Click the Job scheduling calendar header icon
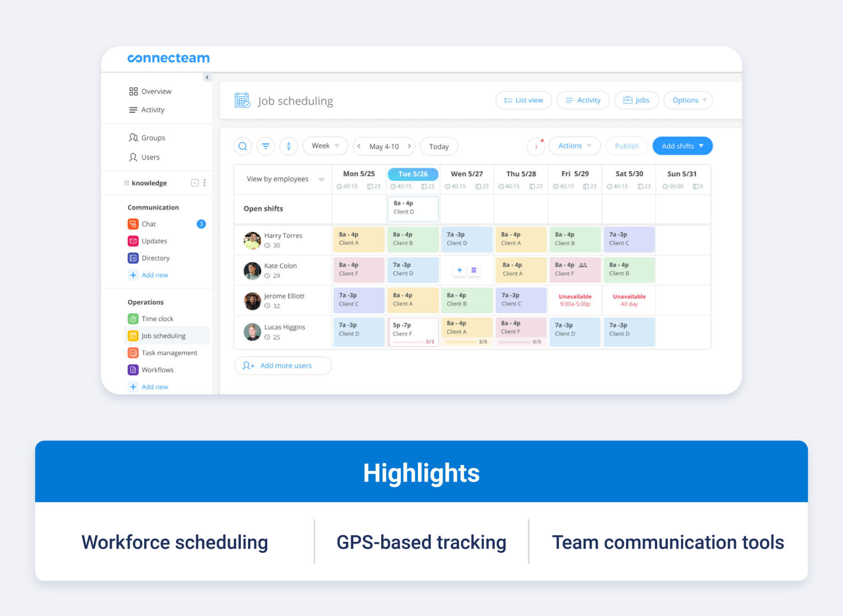843x616 pixels. pyautogui.click(x=242, y=100)
